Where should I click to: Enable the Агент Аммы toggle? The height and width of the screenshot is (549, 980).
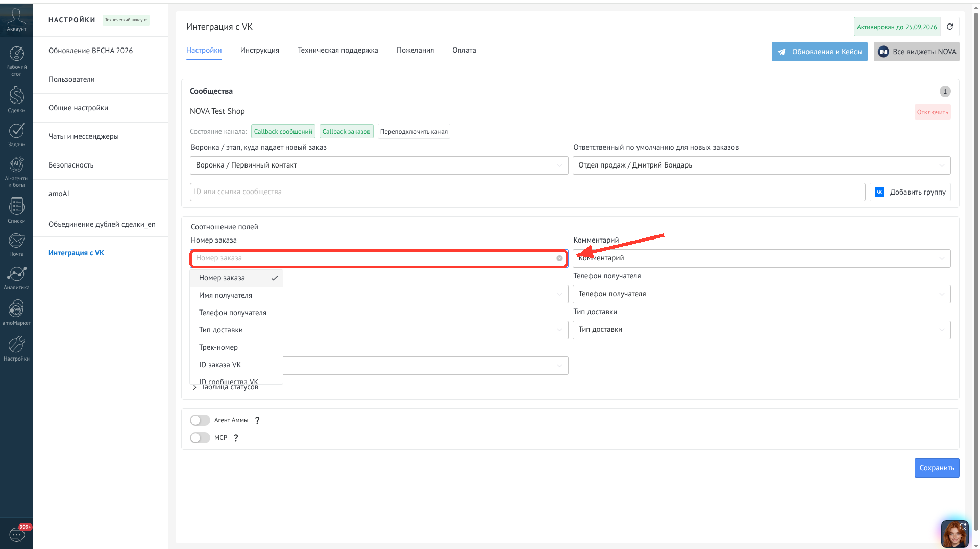(x=200, y=420)
